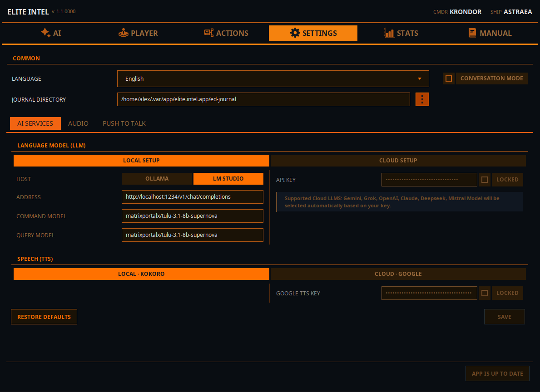
Task: Click the Journal Directory path field
Action: coord(263,99)
